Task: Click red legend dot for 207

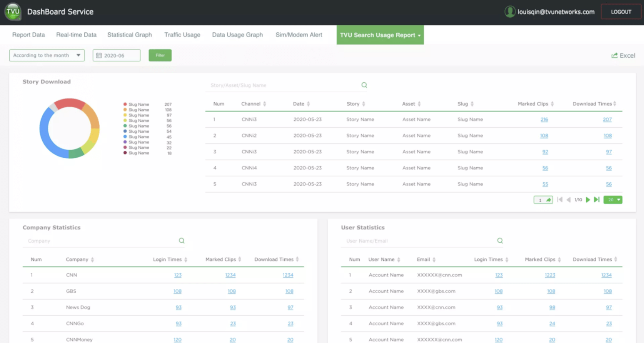Action: (125, 104)
